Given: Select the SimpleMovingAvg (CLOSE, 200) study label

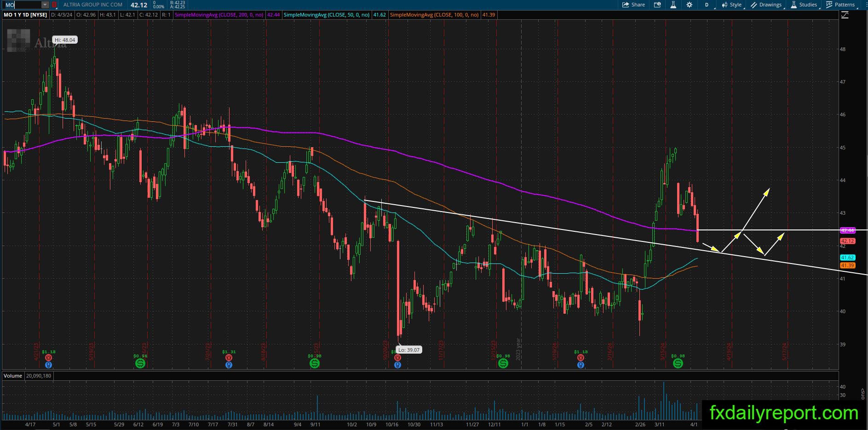Looking at the screenshot, I should click(219, 15).
